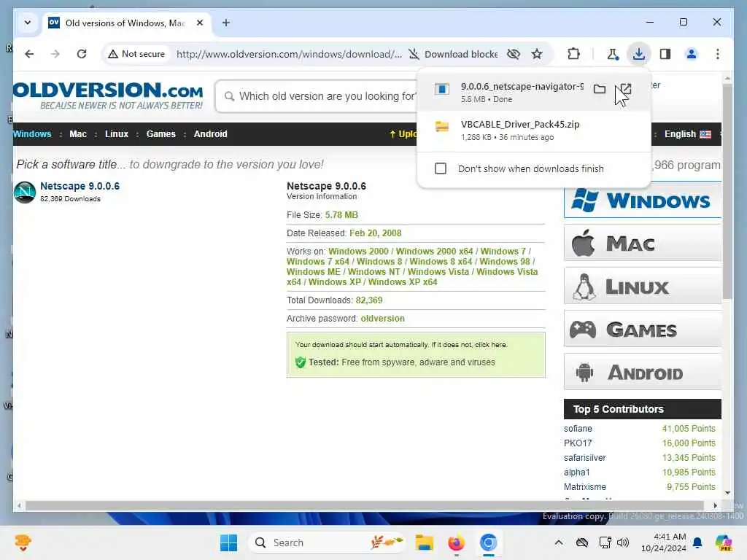Open the Linux platform banner
Image resolution: width=747 pixels, height=560 pixels.
tap(642, 286)
